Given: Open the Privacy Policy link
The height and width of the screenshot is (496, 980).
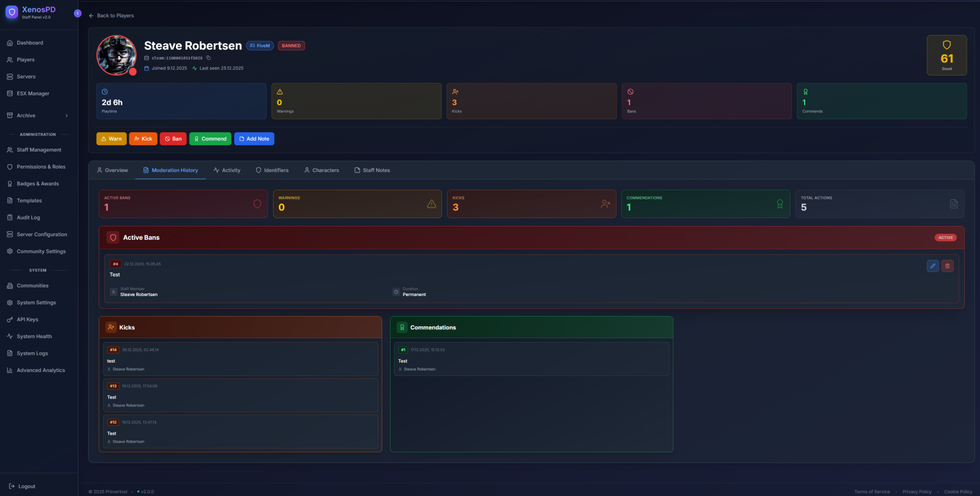Looking at the screenshot, I should (917, 492).
